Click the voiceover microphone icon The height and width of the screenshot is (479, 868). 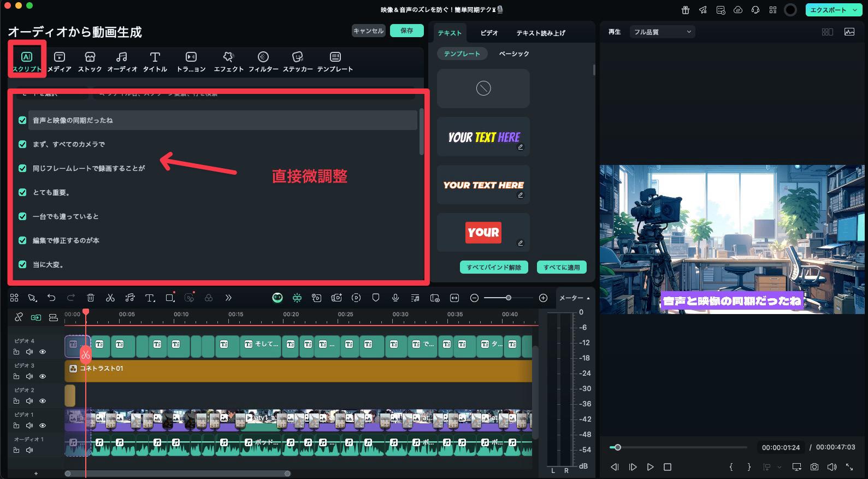395,298
